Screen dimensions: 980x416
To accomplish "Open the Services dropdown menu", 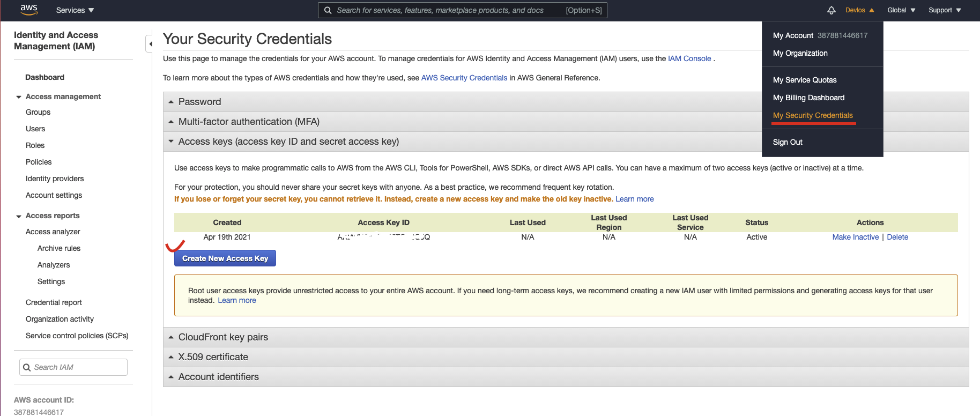I will [x=75, y=10].
